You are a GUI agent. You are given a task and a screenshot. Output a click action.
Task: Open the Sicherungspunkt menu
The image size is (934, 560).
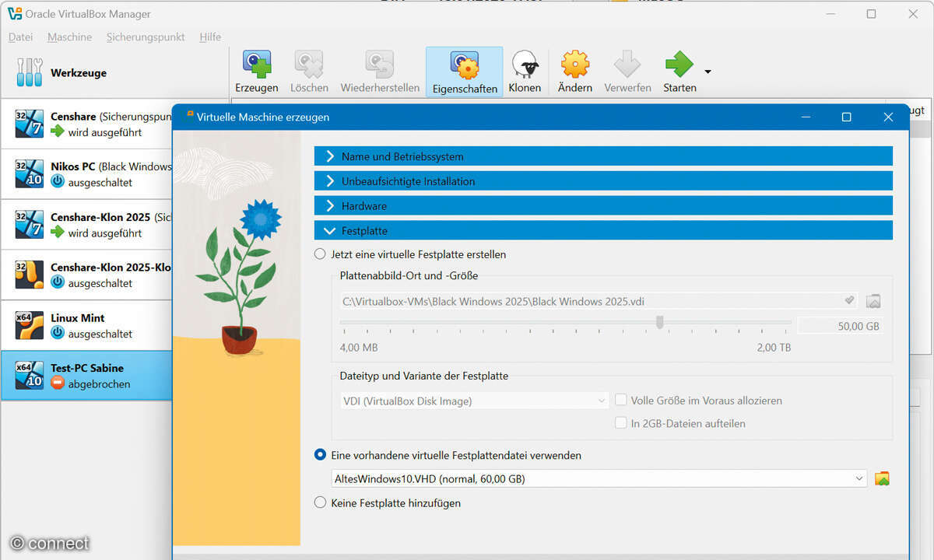click(x=146, y=37)
